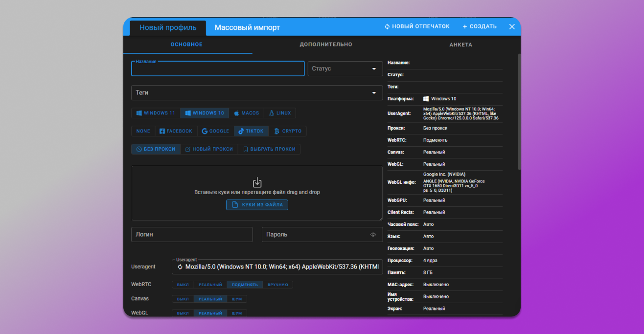The width and height of the screenshot is (644, 334).
Task: Select the Crypto profile type
Action: (x=288, y=131)
